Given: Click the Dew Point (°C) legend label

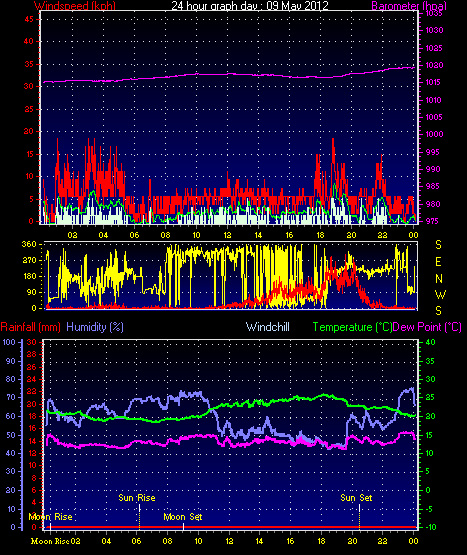Looking at the screenshot, I should pos(427,327).
